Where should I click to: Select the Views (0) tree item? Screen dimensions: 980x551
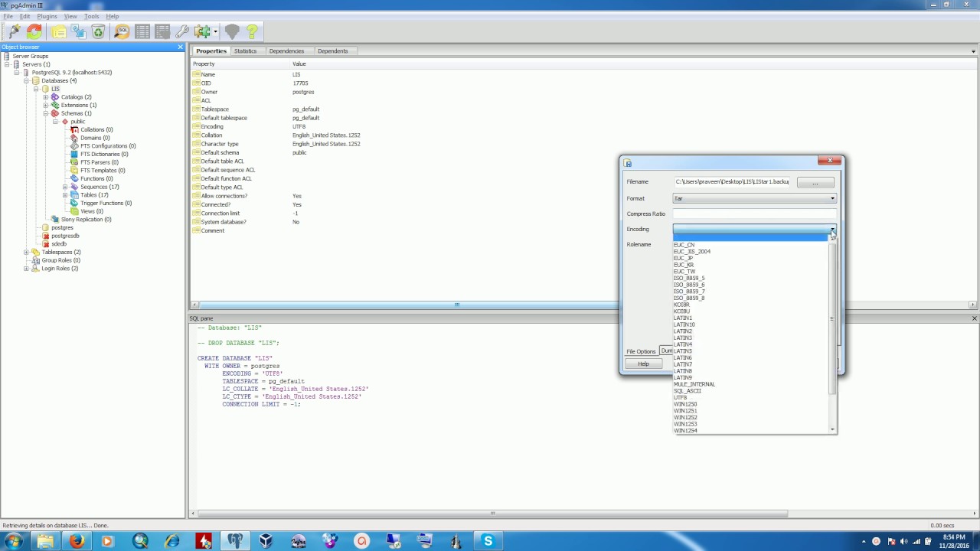coord(91,211)
